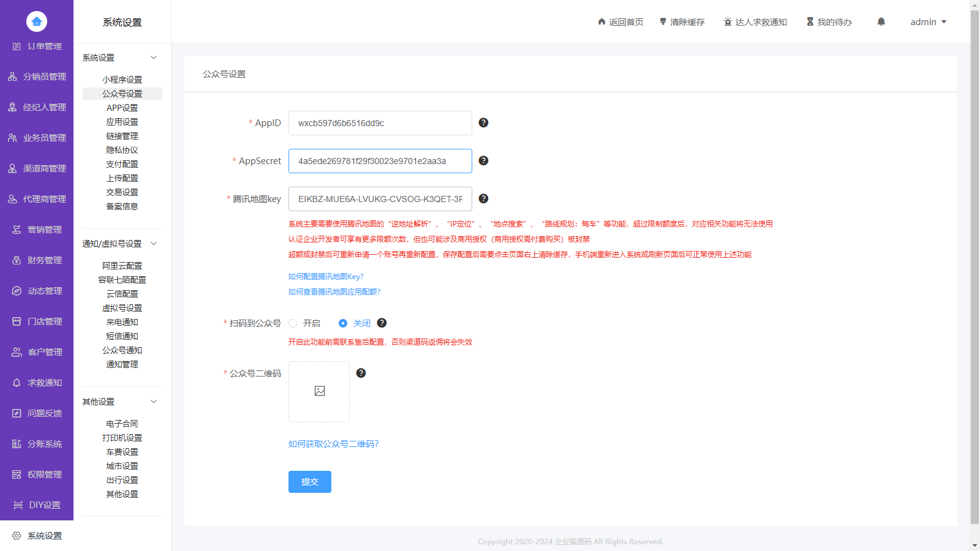The image size is (980, 551).
Task: Click help icon beside AppSecret field
Action: pyautogui.click(x=483, y=160)
